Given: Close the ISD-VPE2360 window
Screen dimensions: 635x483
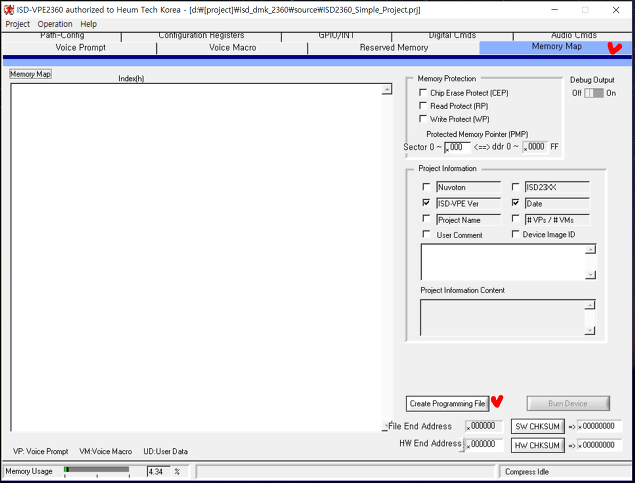Looking at the screenshot, I should 616,10.
